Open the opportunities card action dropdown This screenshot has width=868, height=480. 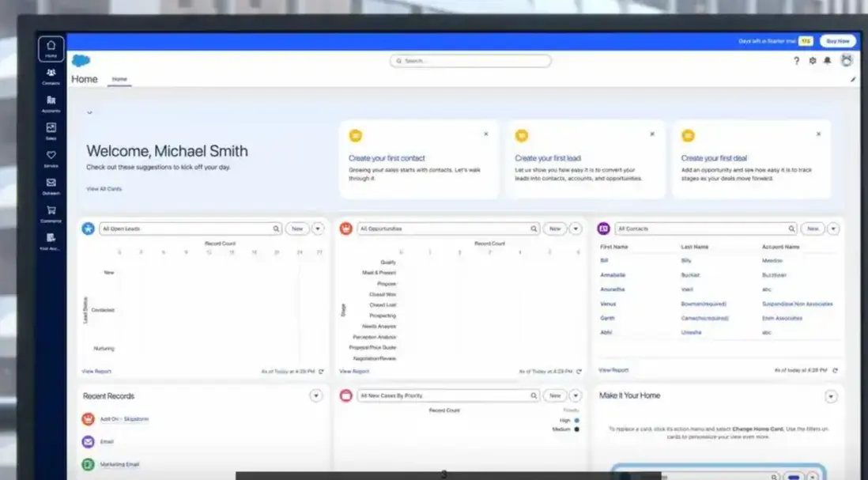576,229
